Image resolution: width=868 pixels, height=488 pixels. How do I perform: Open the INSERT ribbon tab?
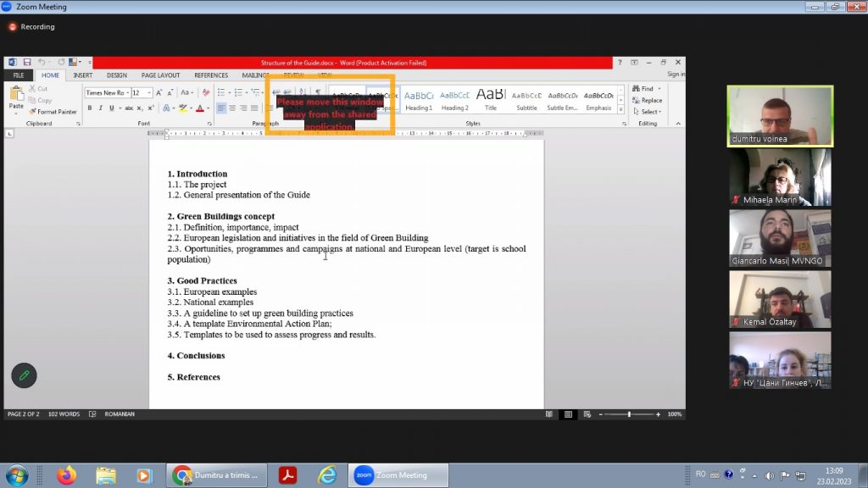click(83, 75)
